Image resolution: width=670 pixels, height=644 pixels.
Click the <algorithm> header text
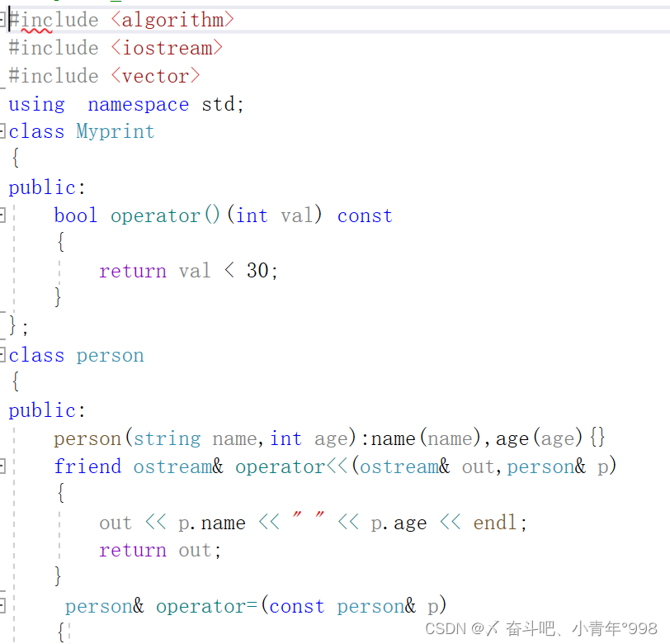pos(172,20)
